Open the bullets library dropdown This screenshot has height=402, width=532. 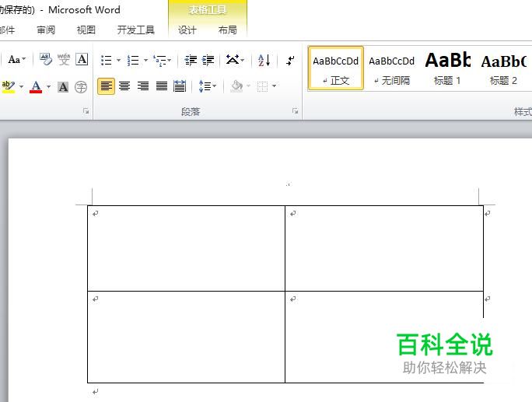tap(118, 61)
